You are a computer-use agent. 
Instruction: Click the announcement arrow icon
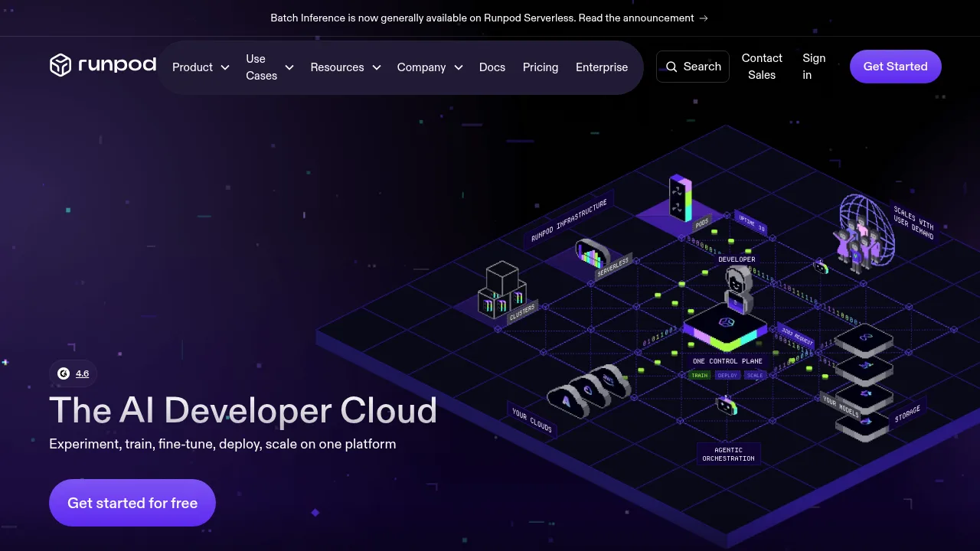pyautogui.click(x=704, y=18)
